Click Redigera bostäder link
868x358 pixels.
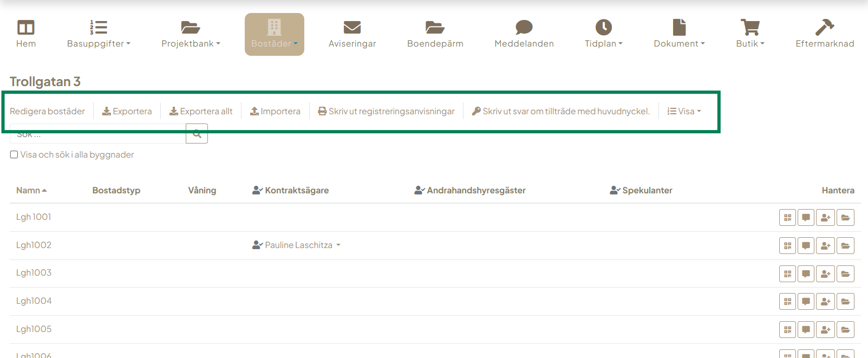[x=47, y=111]
